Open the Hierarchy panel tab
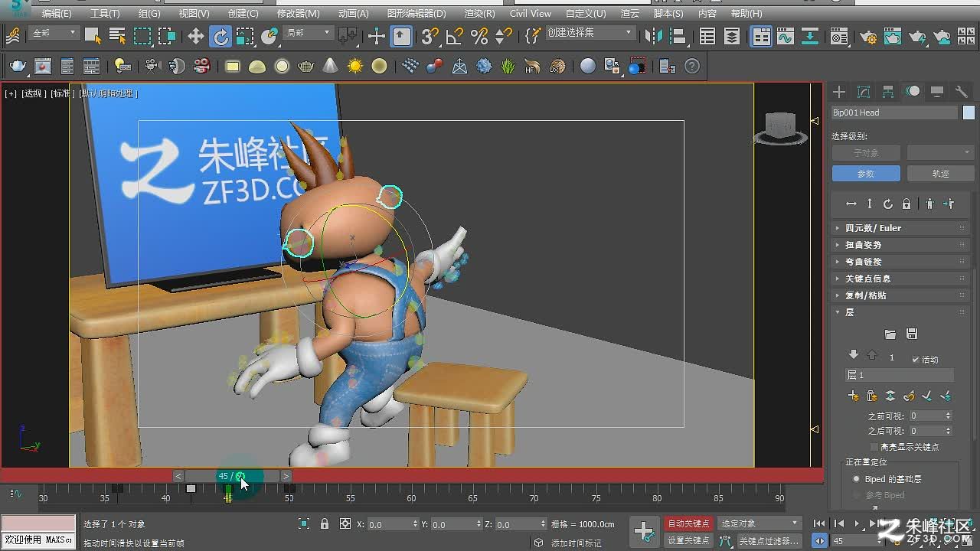980x551 pixels. coord(888,92)
